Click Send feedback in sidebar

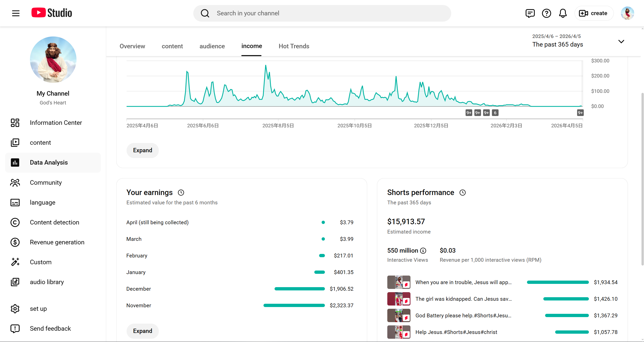50,329
